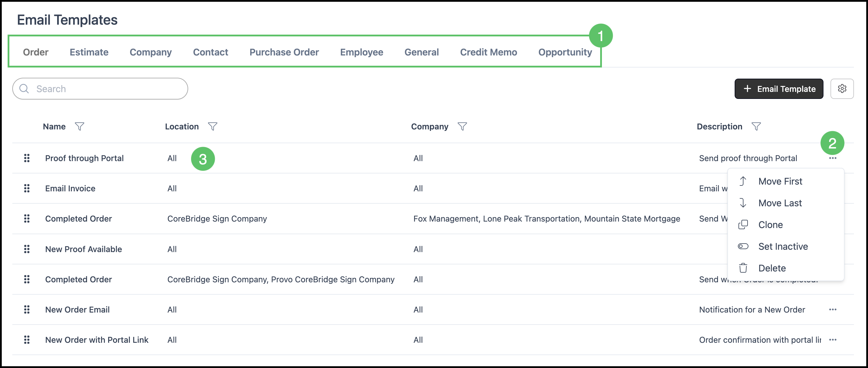Open the New Order Email template row
This screenshot has height=368, width=868.
point(77,310)
